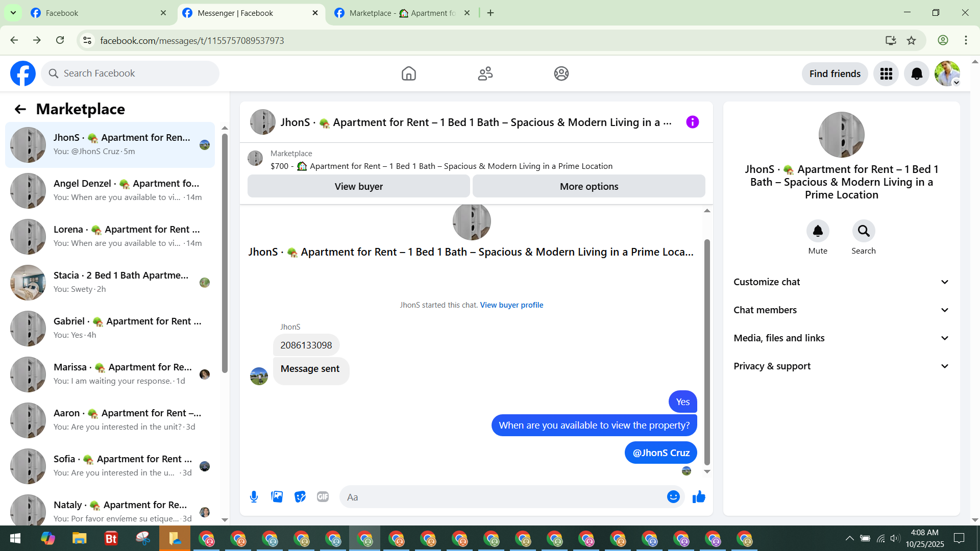Record a voice clip with microphone icon
The height and width of the screenshot is (551, 980).
(254, 497)
